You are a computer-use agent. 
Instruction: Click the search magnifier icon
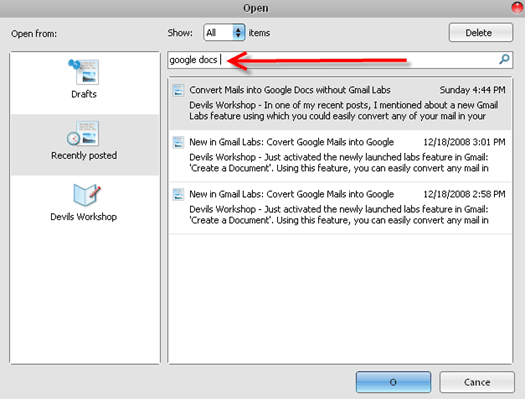pos(504,60)
